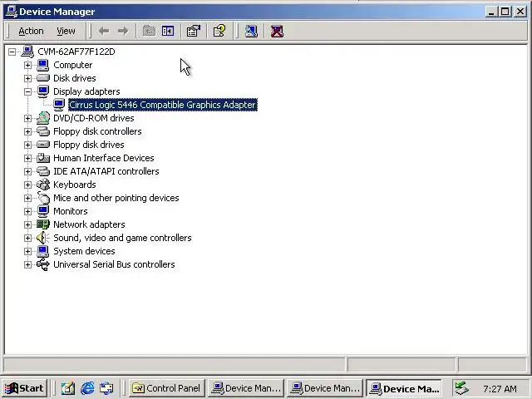Collapse the CVM-62AF77F122D root node
This screenshot has height=399, width=532.
coord(12,52)
